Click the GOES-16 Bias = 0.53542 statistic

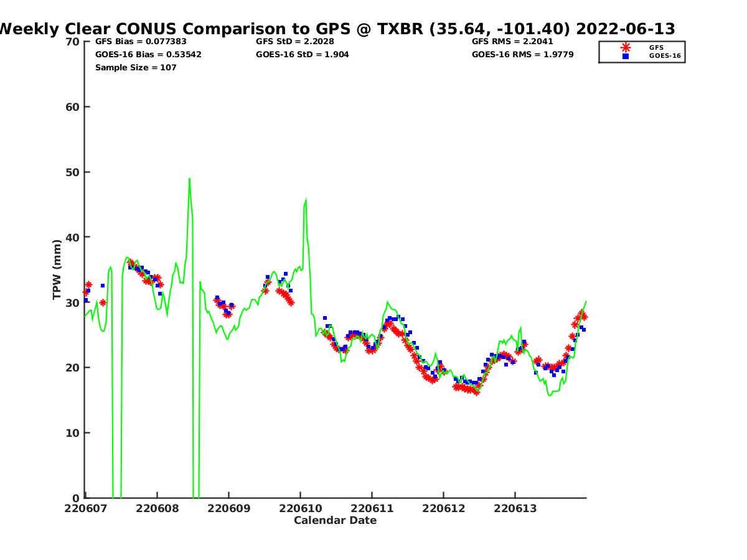pyautogui.click(x=148, y=55)
